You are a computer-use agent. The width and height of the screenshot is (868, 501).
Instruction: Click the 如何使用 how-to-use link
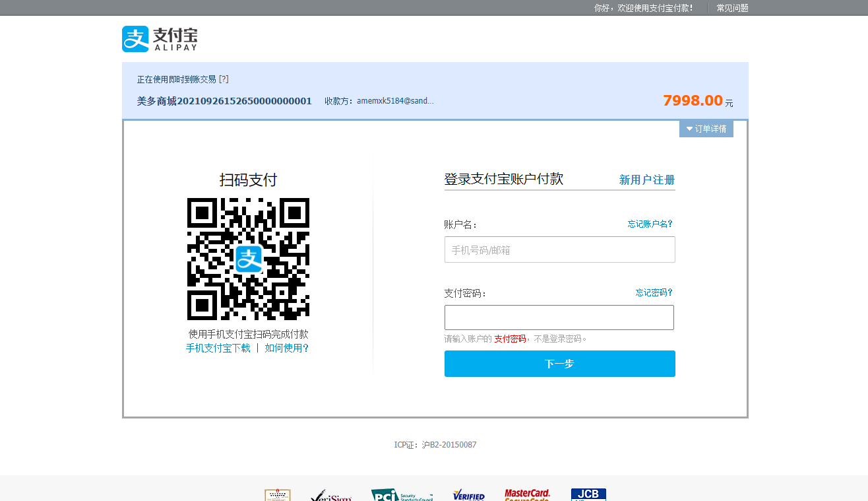pos(288,348)
